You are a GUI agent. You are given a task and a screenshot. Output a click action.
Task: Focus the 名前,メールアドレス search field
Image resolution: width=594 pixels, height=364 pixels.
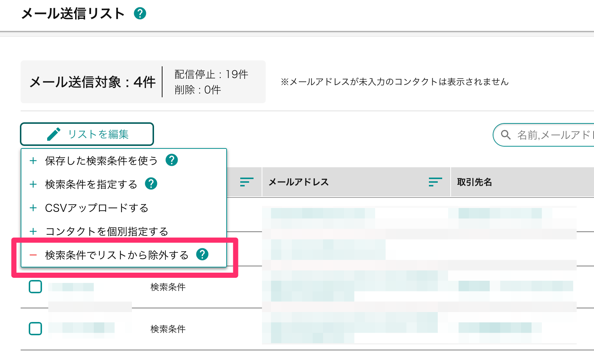tap(544, 135)
